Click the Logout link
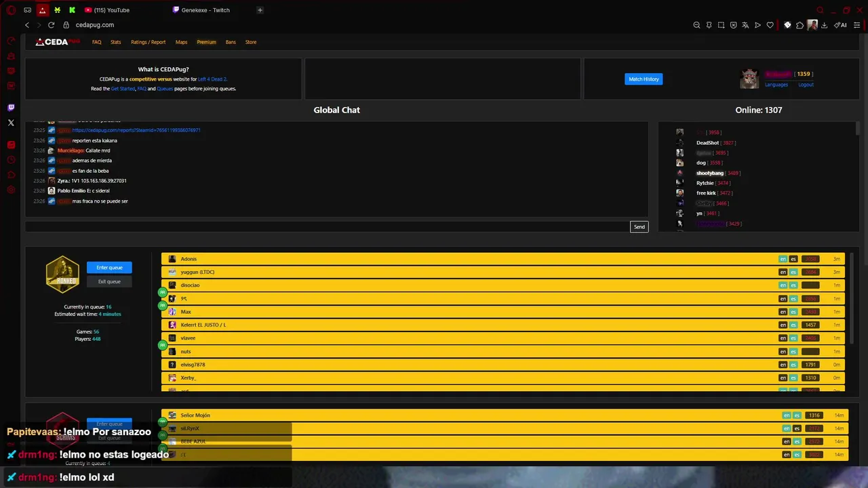Image resolution: width=868 pixels, height=488 pixels. (x=806, y=85)
